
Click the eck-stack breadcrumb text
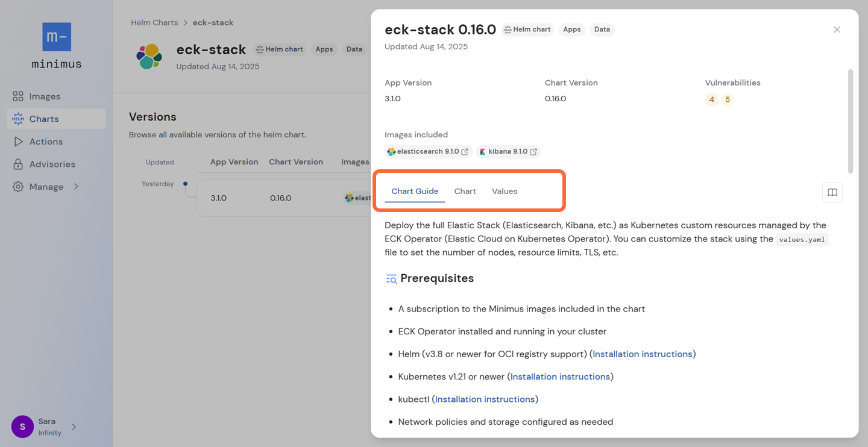click(x=213, y=22)
